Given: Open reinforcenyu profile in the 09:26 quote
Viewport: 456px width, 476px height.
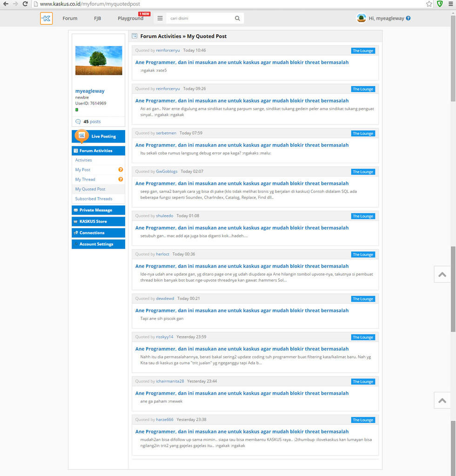Looking at the screenshot, I should 168,89.
